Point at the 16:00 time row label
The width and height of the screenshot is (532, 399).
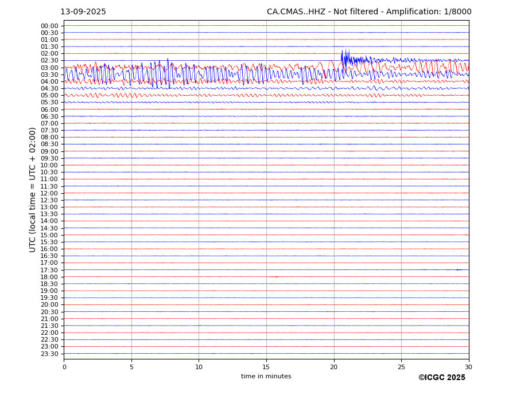pos(49,249)
